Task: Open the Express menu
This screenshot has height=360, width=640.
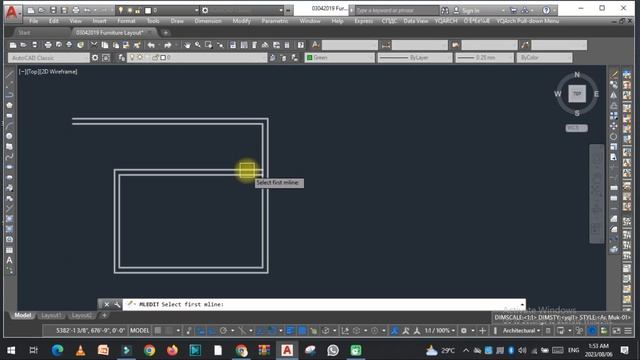Action: coord(363,21)
